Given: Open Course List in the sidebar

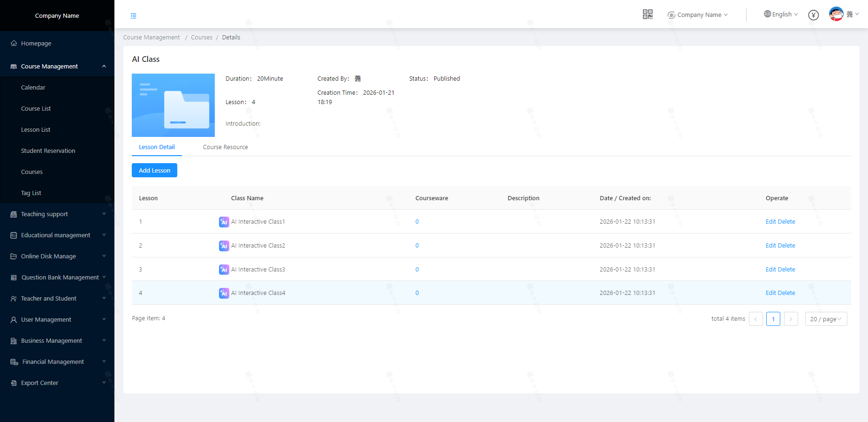Looking at the screenshot, I should (36, 109).
